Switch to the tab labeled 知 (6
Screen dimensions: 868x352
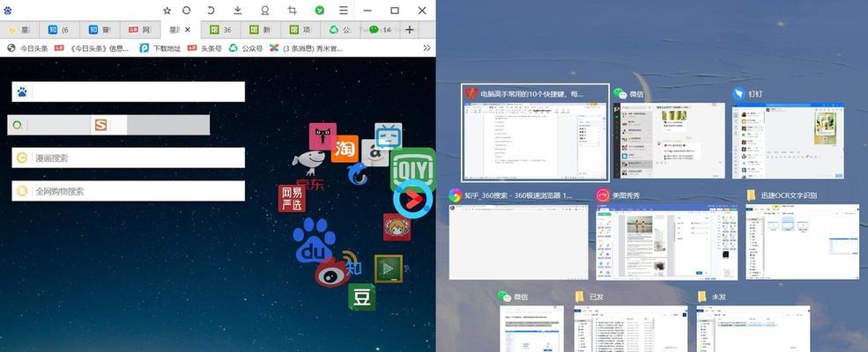pyautogui.click(x=59, y=30)
